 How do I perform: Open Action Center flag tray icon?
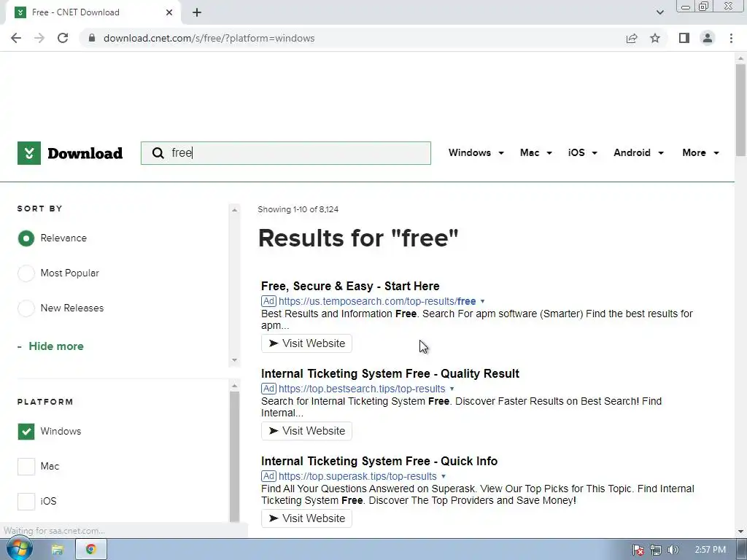[x=638, y=550]
